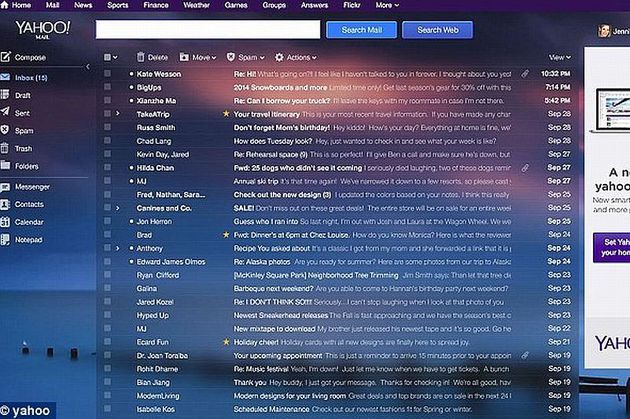Collapse the sidebar with the left chevron
This screenshot has height=419, width=630.
tap(88, 67)
